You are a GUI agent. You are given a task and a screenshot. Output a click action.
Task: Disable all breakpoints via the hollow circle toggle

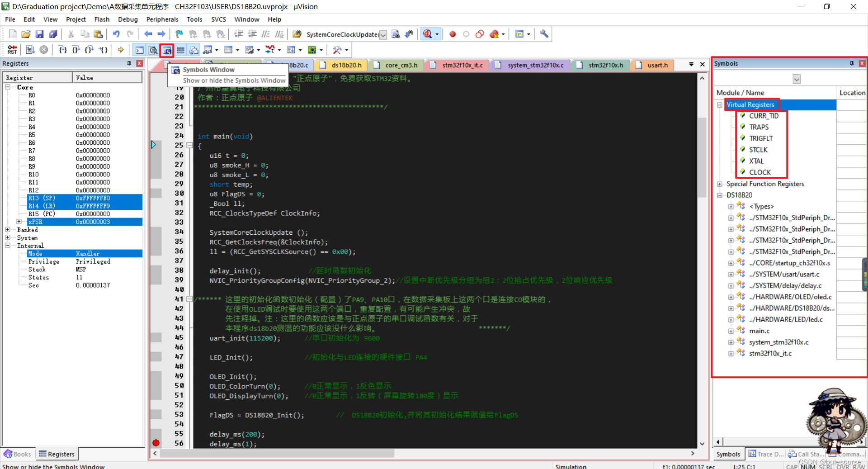pyautogui.click(x=466, y=34)
